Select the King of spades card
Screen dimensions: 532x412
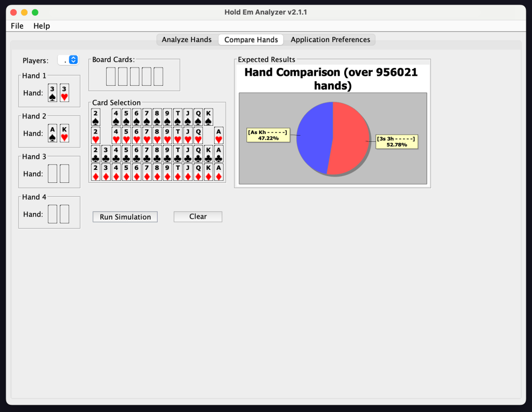click(x=209, y=117)
